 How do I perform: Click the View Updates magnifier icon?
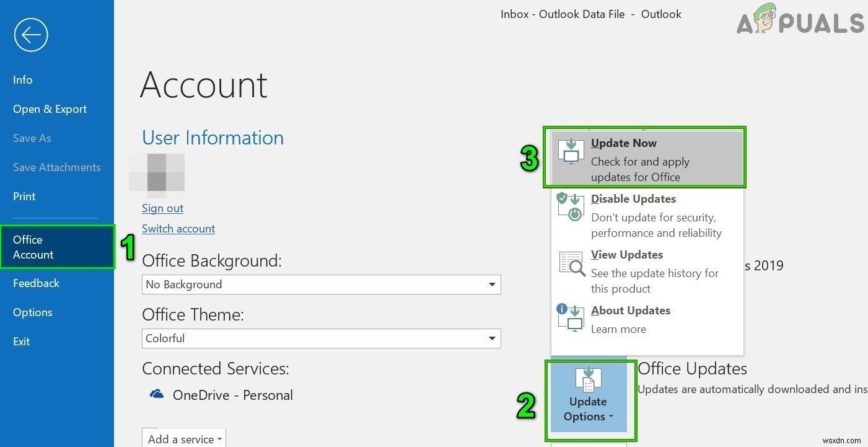570,262
